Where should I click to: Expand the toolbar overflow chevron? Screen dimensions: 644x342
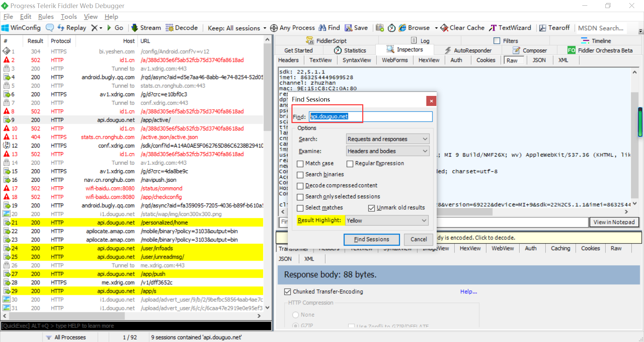641,31
